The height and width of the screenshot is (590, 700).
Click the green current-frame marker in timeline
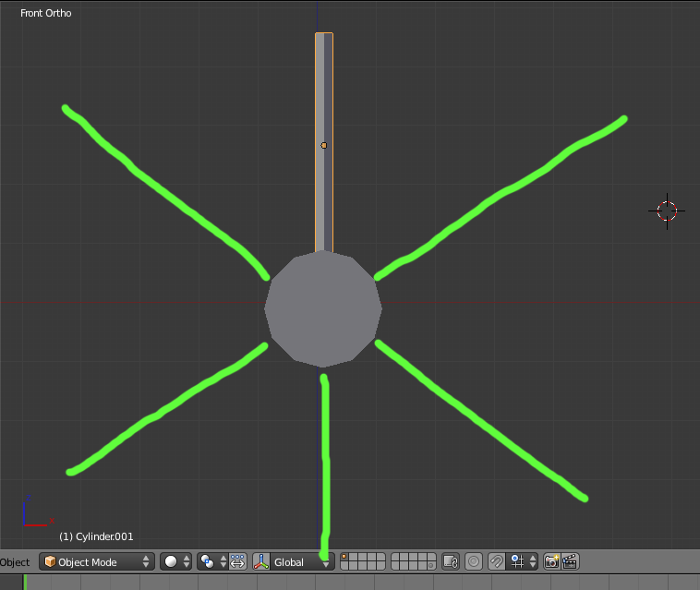point(25,583)
